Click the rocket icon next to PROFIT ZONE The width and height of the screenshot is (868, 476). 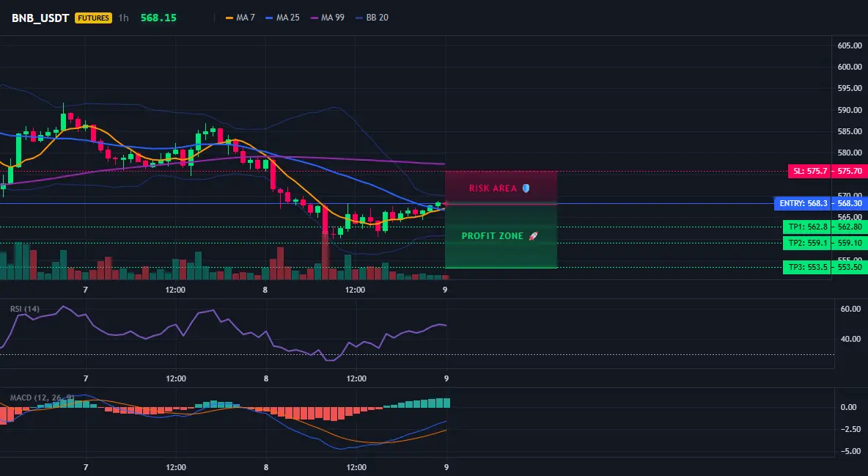533,236
